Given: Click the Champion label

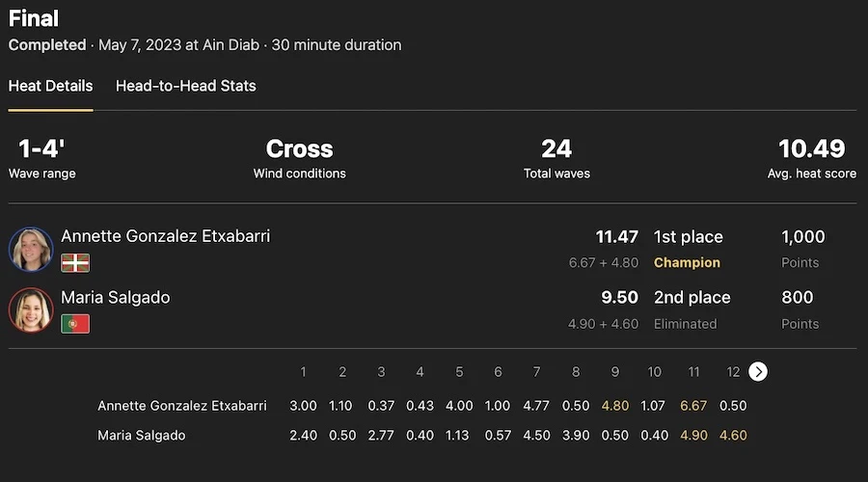Looking at the screenshot, I should [687, 262].
